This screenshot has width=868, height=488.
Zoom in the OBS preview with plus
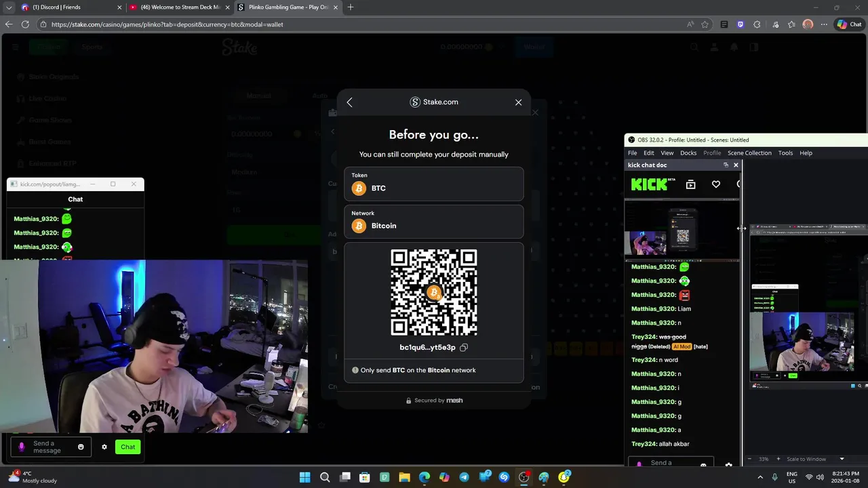pyautogui.click(x=778, y=459)
